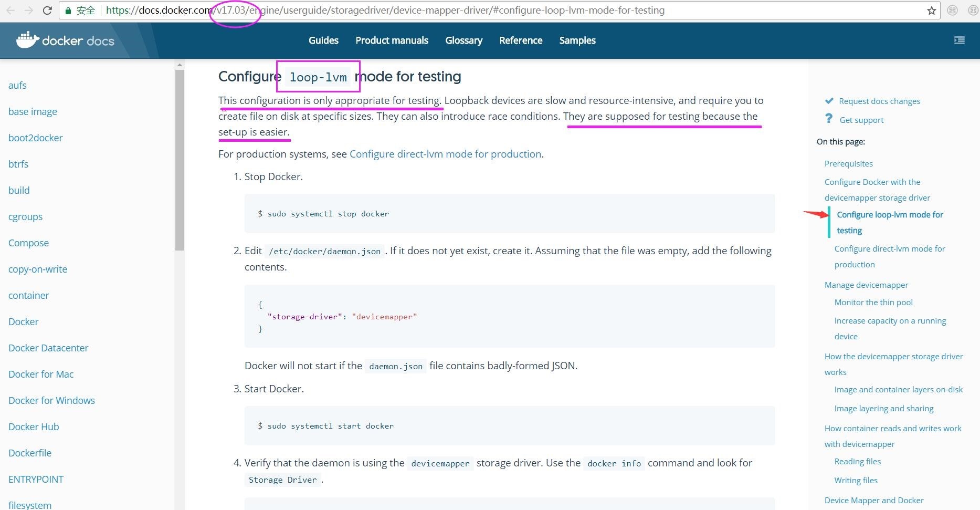Click the Request docs changes checkmark icon
The image size is (980, 510).
829,100
